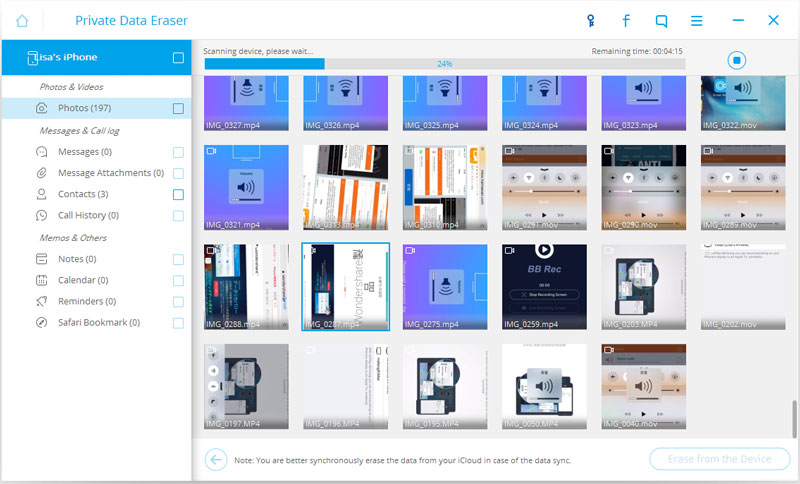Tick the Messages (0) checkbox
The width and height of the screenshot is (800, 484).
(178, 152)
